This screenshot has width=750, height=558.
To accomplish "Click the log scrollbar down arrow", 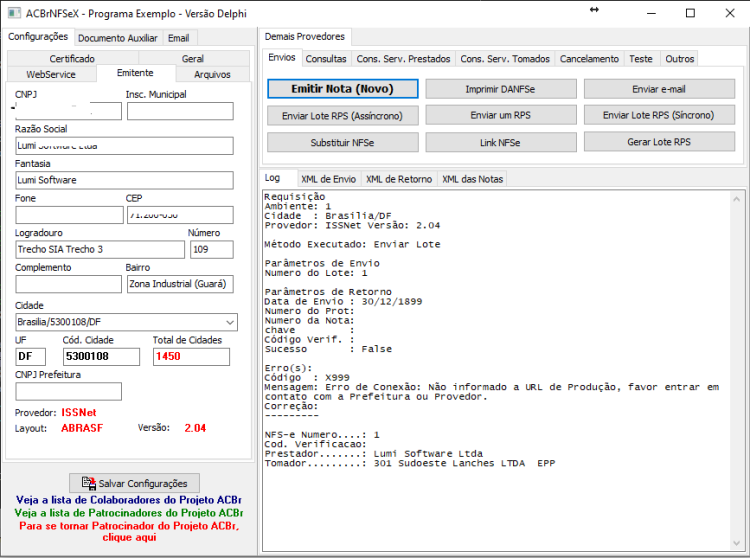I will (x=737, y=543).
